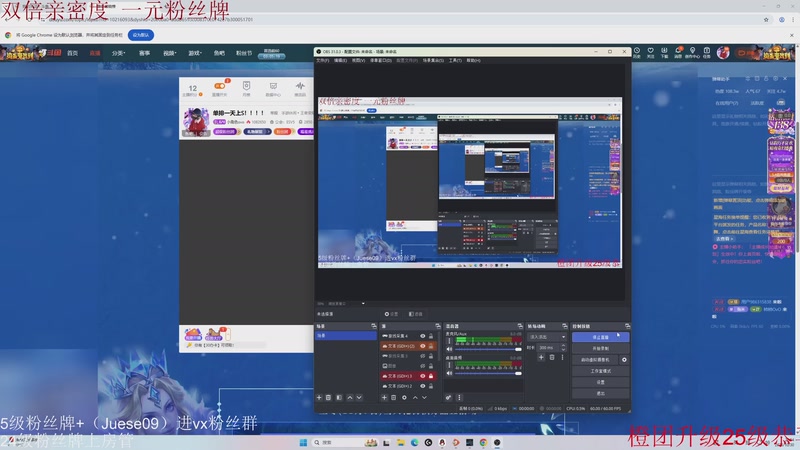Toggle lock on 文本 (GDI+) (2) source
Viewport: 800px width, 450px height.
(431, 346)
